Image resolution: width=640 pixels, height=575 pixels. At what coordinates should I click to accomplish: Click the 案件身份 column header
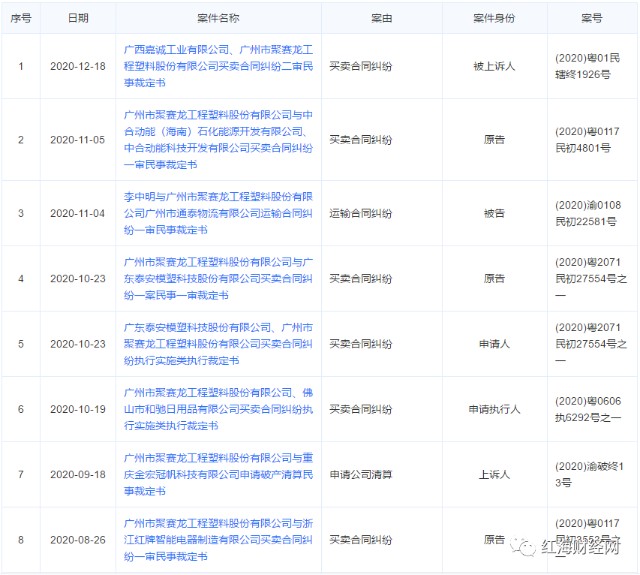(494, 18)
